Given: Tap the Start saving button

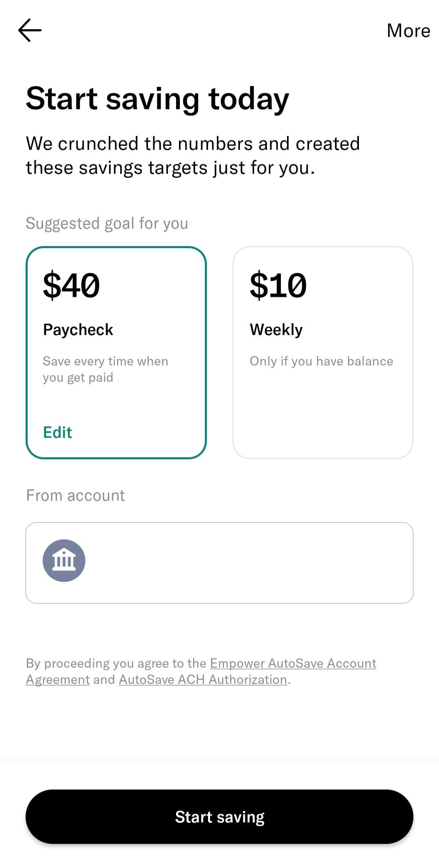Looking at the screenshot, I should [x=219, y=816].
